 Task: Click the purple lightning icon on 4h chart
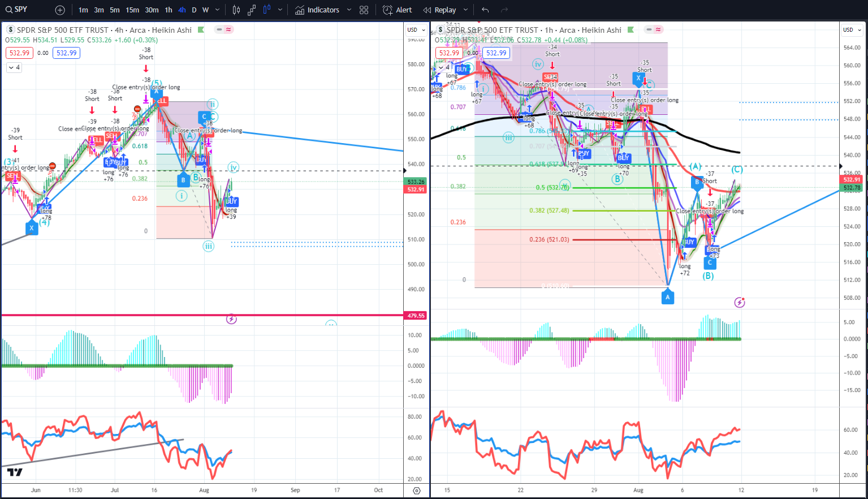coord(231,319)
